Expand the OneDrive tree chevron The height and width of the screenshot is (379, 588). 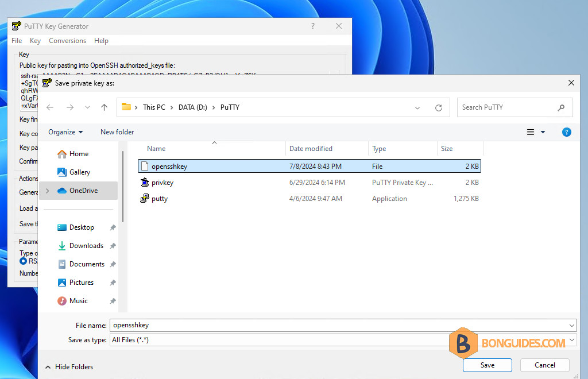coord(47,191)
